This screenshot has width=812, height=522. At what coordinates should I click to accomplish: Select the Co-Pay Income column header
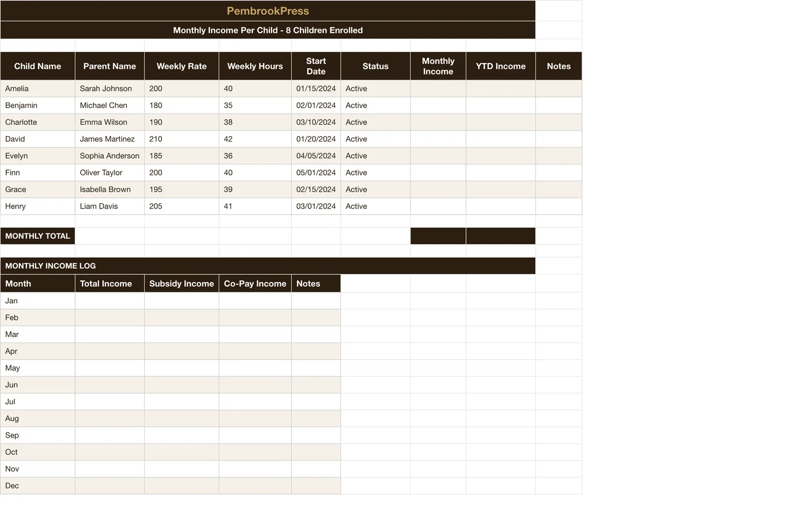point(255,284)
